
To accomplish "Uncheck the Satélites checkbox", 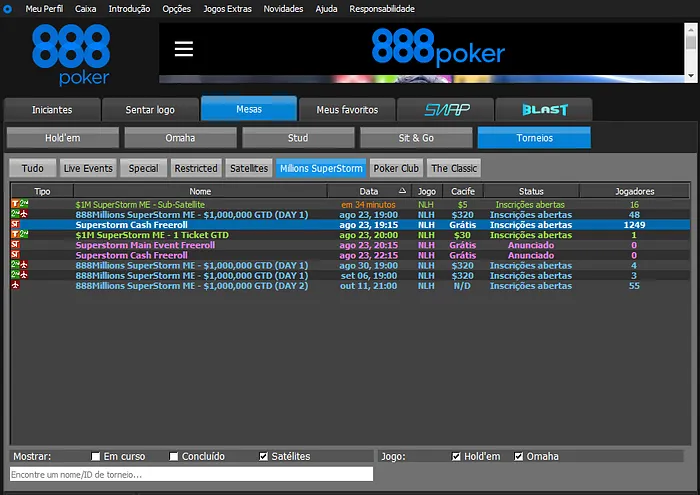I will click(263, 456).
